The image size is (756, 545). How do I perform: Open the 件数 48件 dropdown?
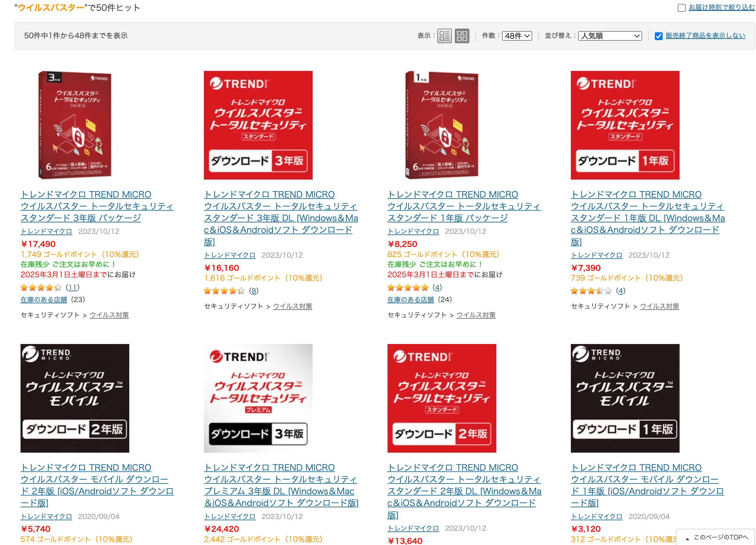click(517, 36)
